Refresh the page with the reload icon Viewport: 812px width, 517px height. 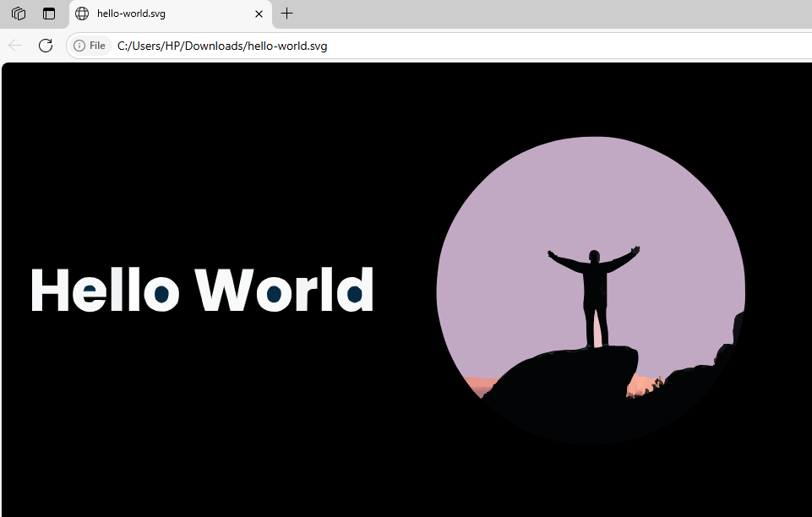pos(46,46)
